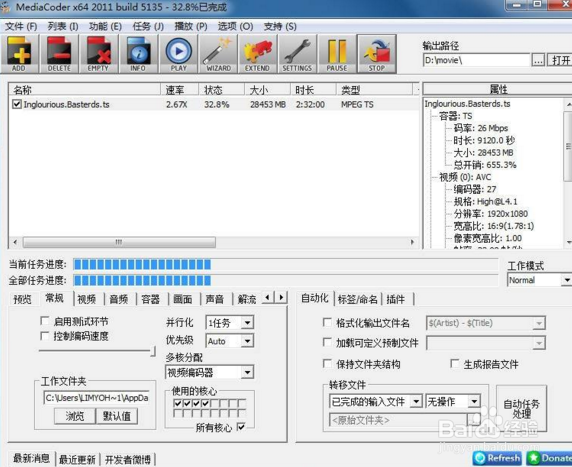572x467 pixels.
Task: Switch to the 音频 tab
Action: [119, 299]
